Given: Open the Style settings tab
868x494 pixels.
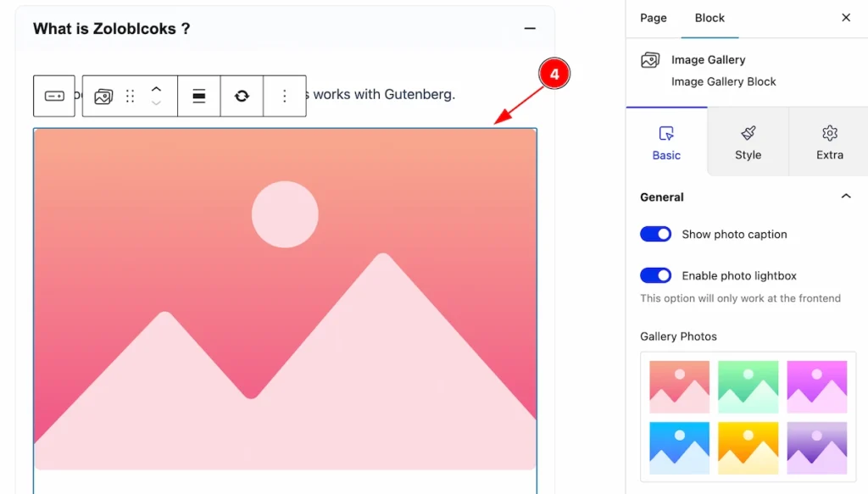Looking at the screenshot, I should (x=748, y=142).
